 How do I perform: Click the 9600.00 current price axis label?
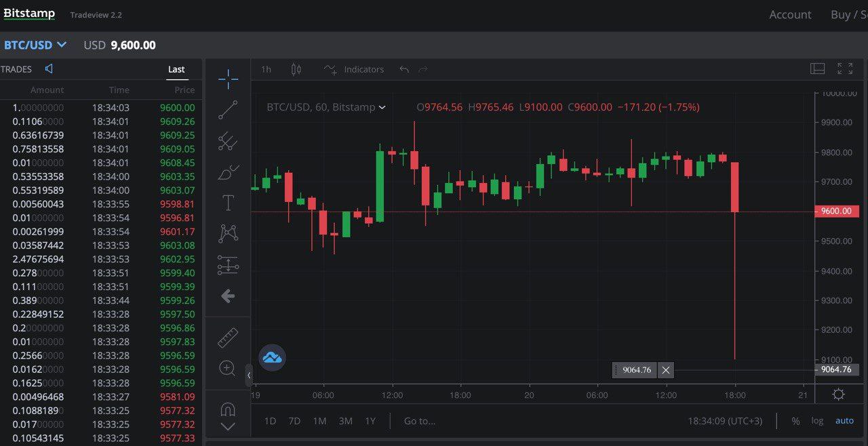click(x=837, y=211)
